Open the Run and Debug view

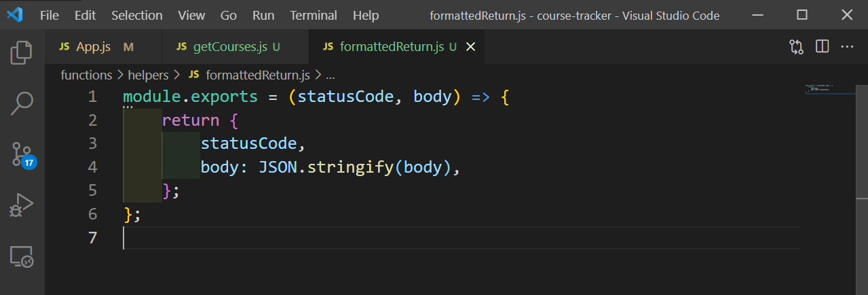click(22, 205)
